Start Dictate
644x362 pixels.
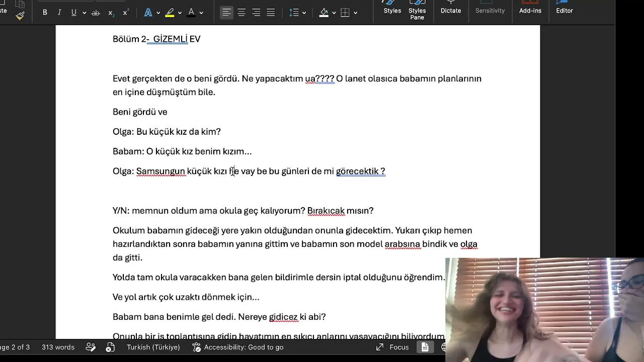(x=451, y=8)
